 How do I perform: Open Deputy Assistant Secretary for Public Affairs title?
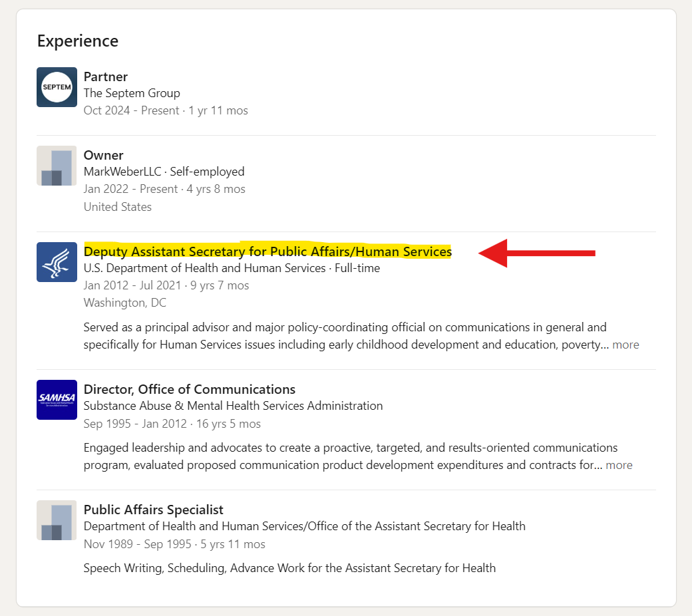(267, 251)
